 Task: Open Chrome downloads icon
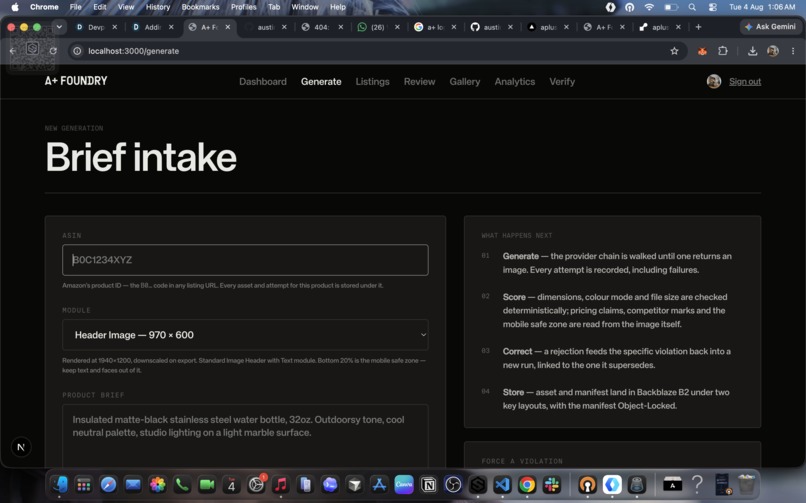click(753, 51)
